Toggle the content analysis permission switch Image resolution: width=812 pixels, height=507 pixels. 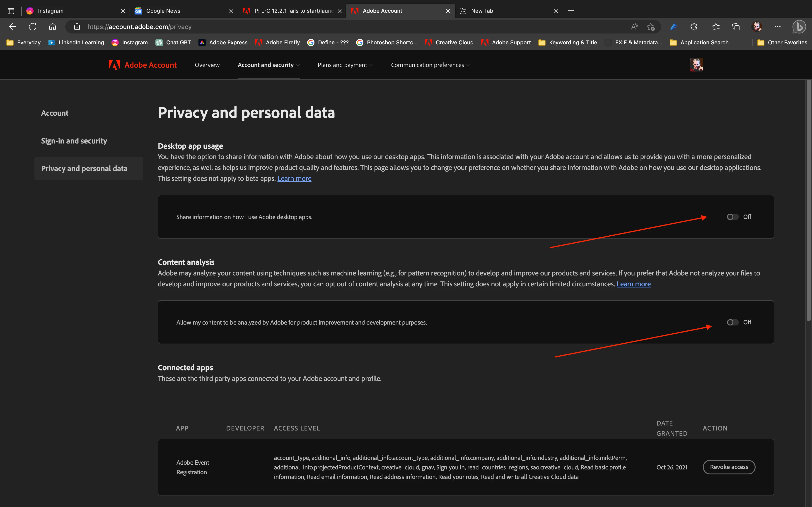pos(732,322)
